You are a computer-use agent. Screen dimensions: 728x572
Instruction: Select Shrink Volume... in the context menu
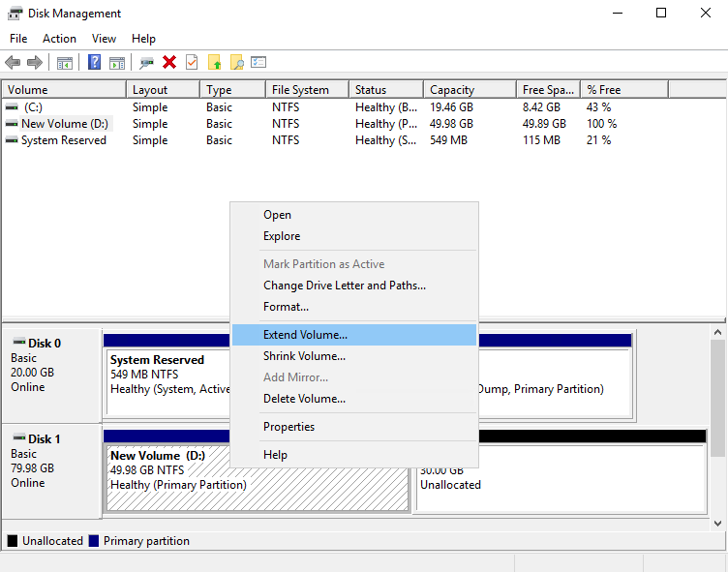pos(353,356)
